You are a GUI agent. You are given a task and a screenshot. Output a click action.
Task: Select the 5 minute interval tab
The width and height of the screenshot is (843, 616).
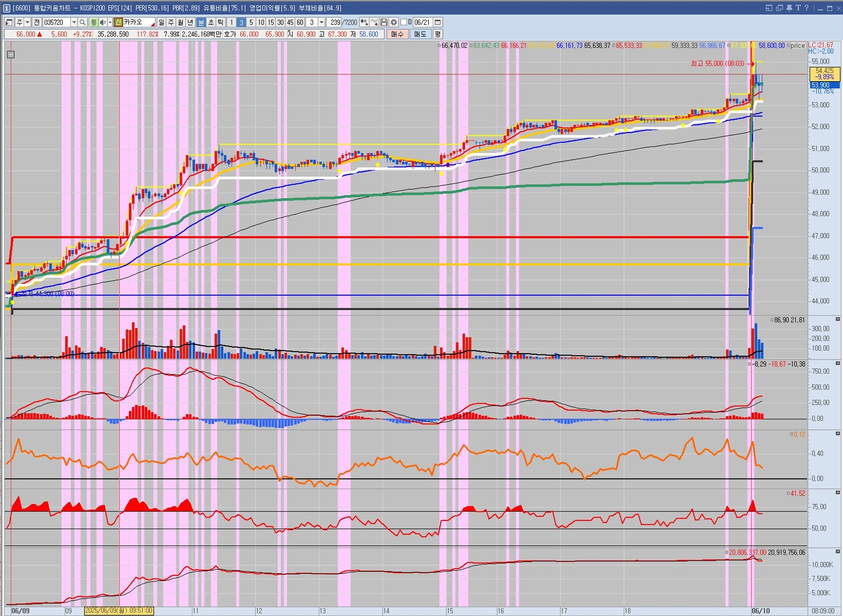251,22
